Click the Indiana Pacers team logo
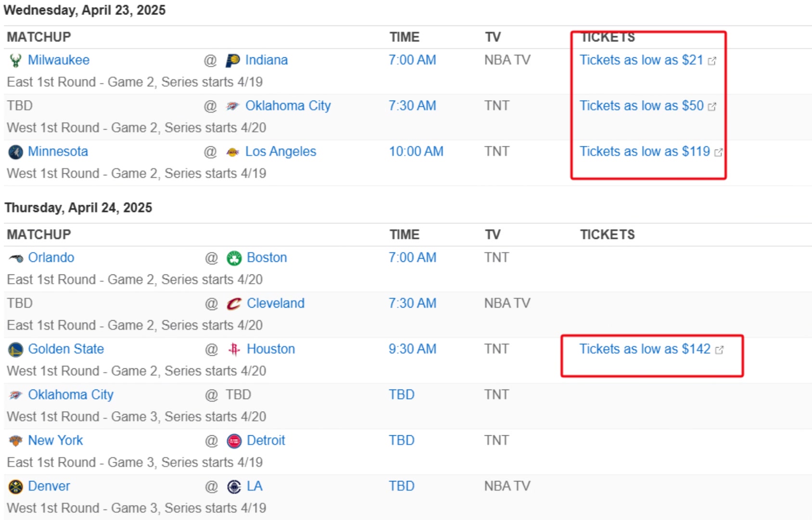This screenshot has width=812, height=520. tap(233, 61)
